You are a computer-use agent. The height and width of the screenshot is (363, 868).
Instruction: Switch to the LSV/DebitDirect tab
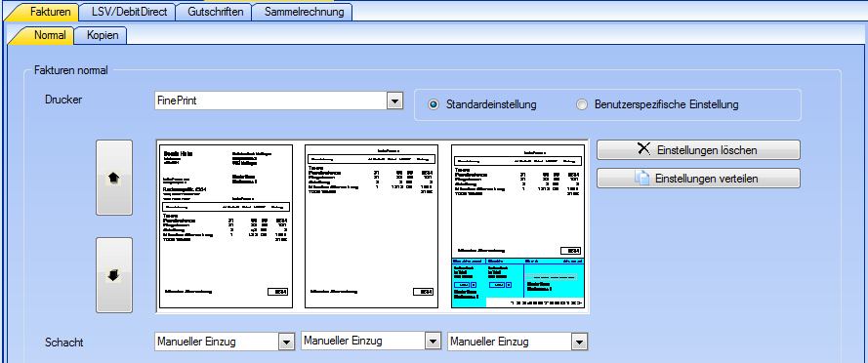(130, 11)
